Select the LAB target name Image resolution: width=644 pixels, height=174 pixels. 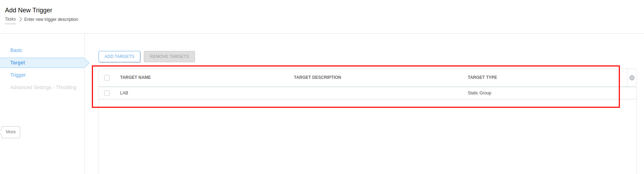coord(124,93)
